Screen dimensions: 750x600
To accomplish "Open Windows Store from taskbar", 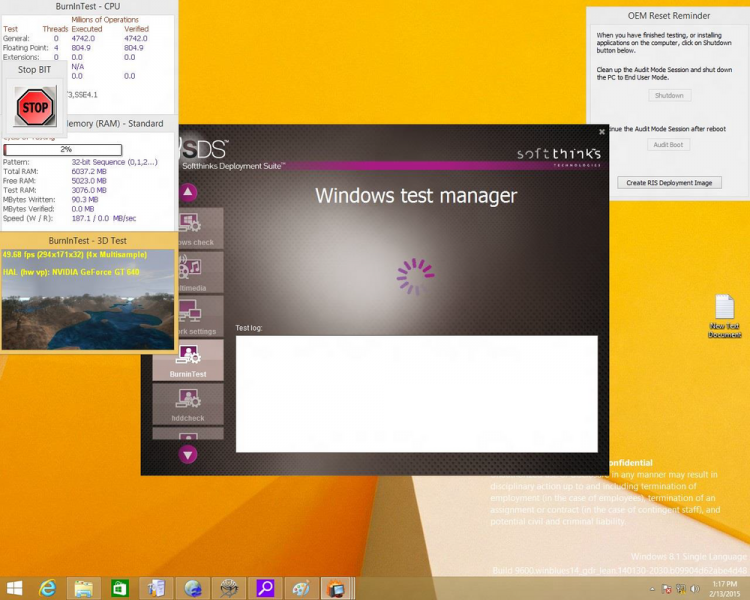I will (x=120, y=588).
